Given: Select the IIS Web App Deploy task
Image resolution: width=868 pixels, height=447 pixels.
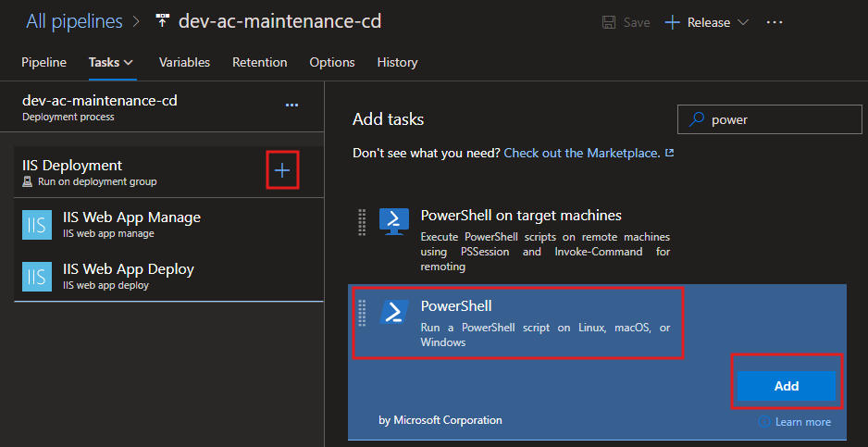Looking at the screenshot, I should (168, 276).
